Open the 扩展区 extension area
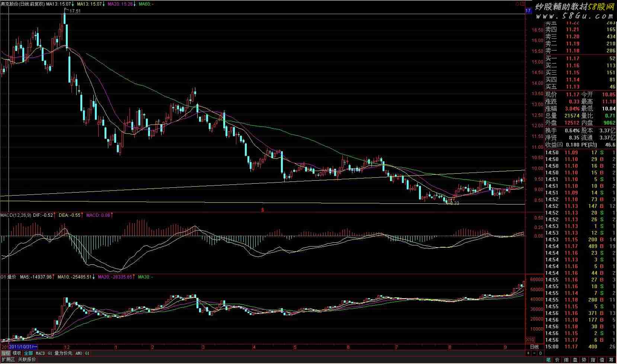 pyautogui.click(x=8, y=360)
